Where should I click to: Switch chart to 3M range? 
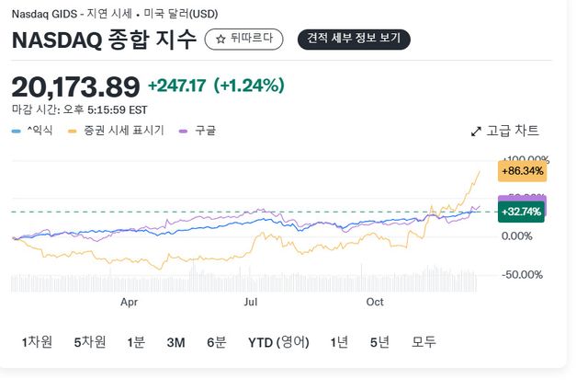pyautogui.click(x=175, y=342)
